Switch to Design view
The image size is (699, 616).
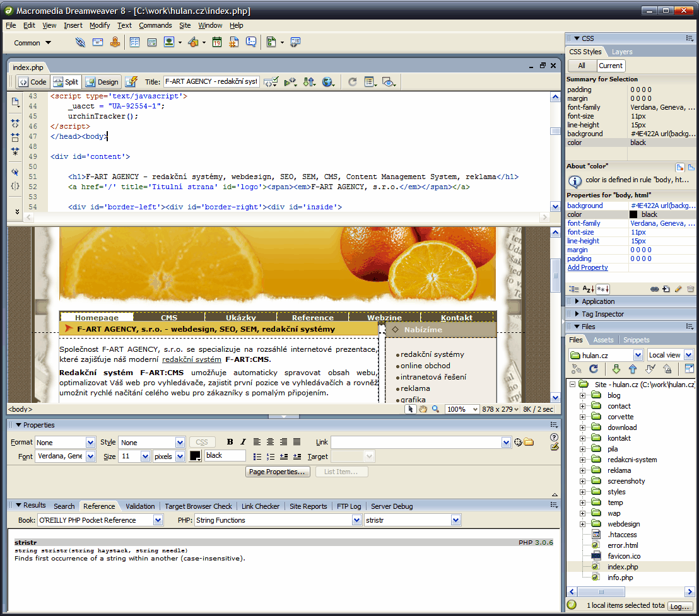pyautogui.click(x=102, y=82)
